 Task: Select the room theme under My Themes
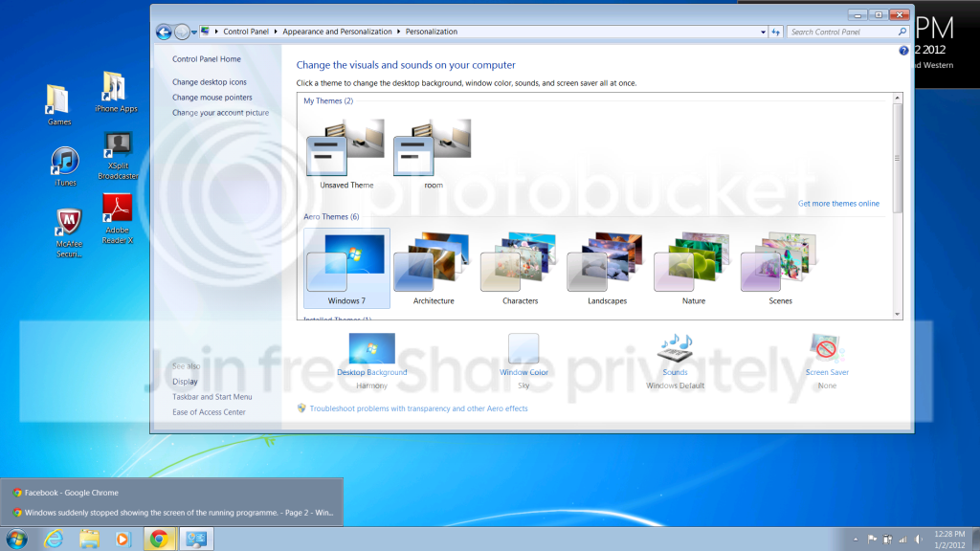coord(434,154)
